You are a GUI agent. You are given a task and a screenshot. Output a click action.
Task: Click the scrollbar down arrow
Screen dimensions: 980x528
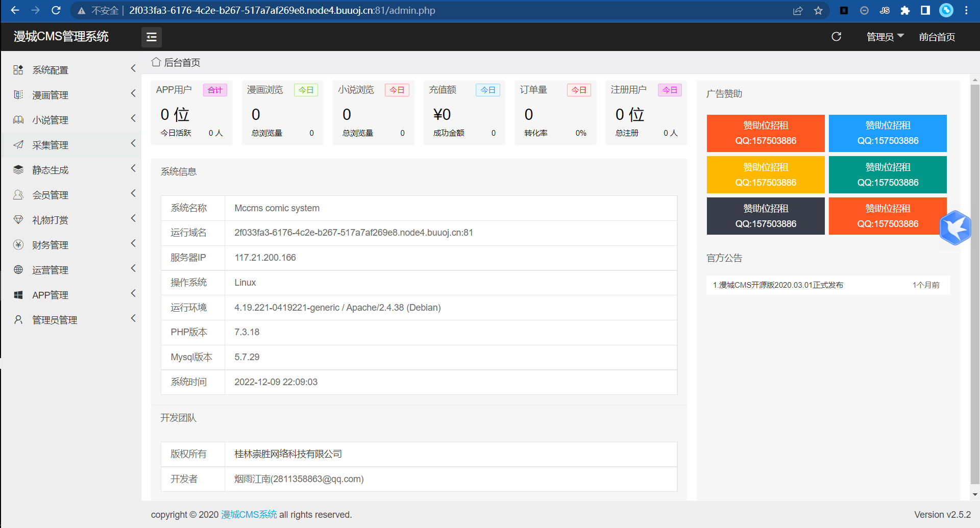click(975, 494)
